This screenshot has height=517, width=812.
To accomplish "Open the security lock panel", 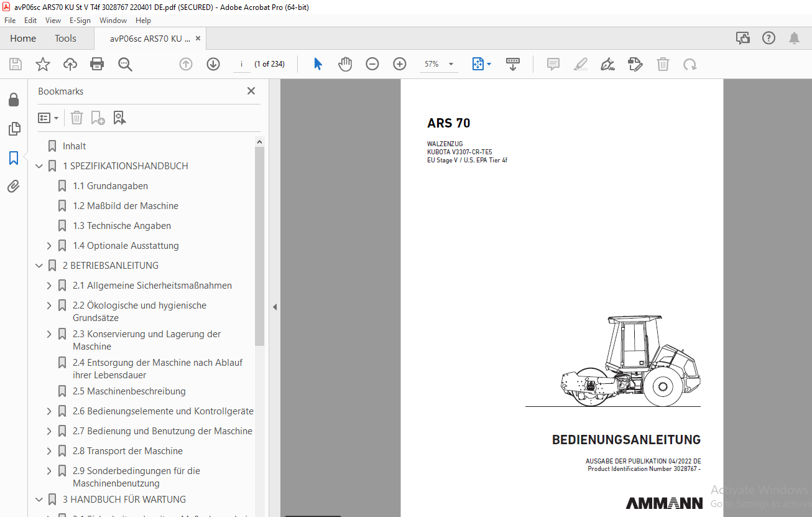I will [14, 100].
